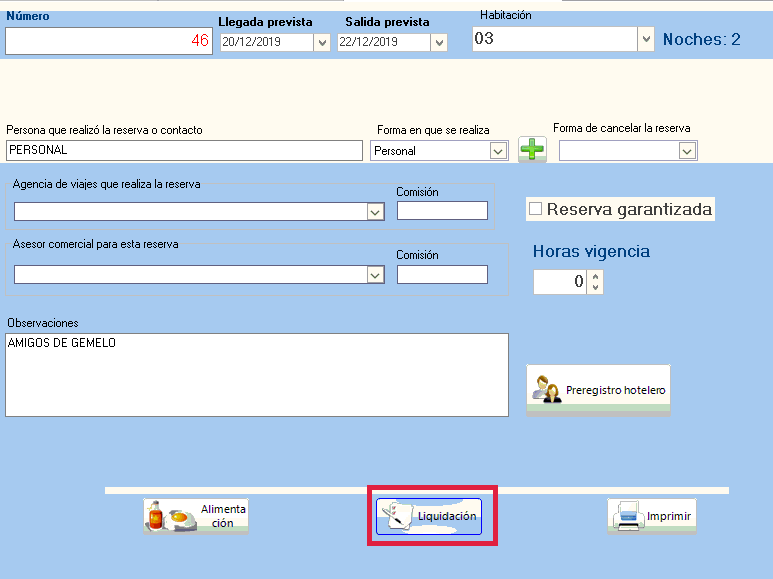Open the Habitación room dropdown
773x579 pixels.
pyautogui.click(x=645, y=40)
